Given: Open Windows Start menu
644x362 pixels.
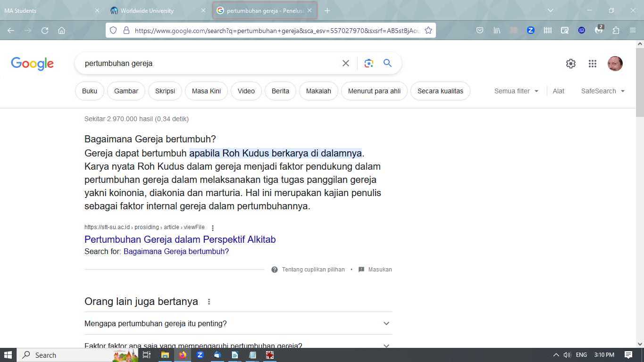Looking at the screenshot, I should pyautogui.click(x=8, y=355).
